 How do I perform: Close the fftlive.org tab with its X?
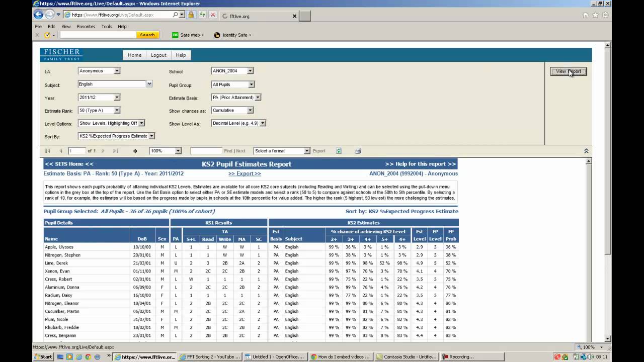(295, 16)
